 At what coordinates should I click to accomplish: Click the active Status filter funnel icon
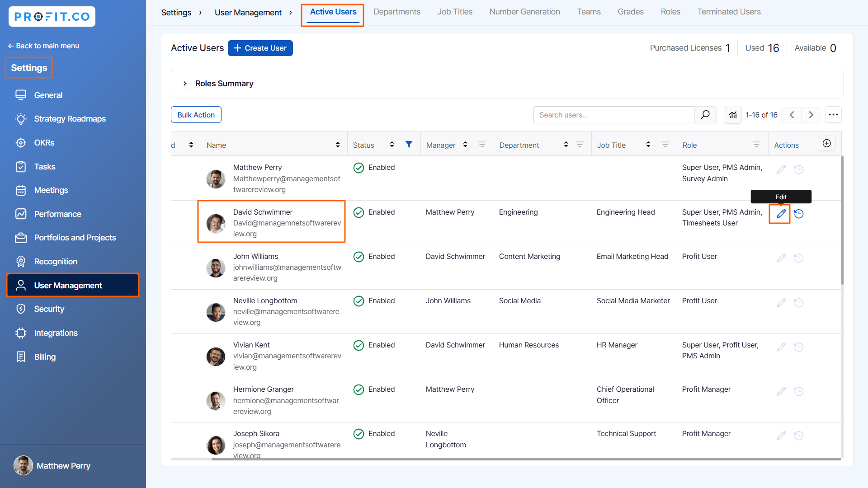(x=409, y=145)
